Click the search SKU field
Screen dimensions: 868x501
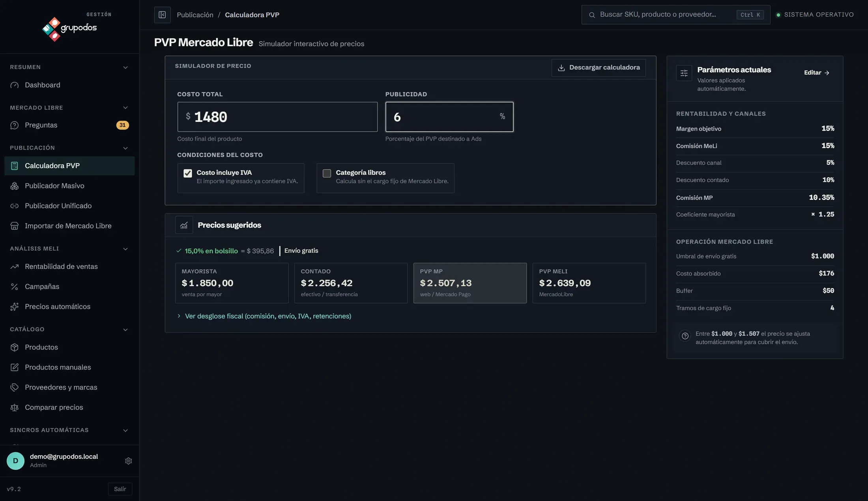pyautogui.click(x=676, y=15)
